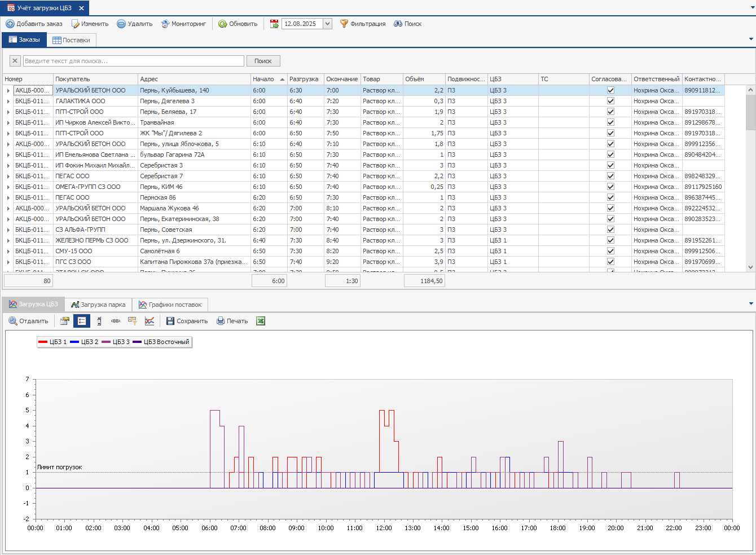Click the ЦБЗ 1 red legend swatch
This screenshot has width=756, height=555.
pyautogui.click(x=43, y=342)
